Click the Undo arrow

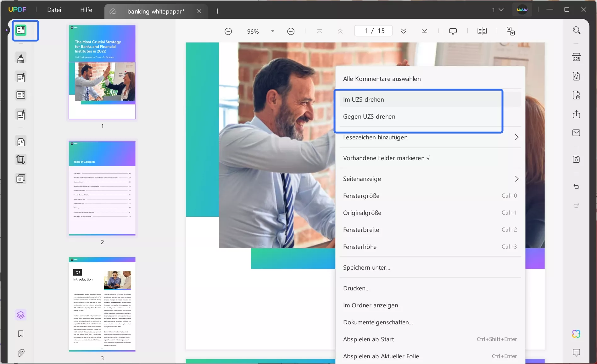[x=577, y=186]
